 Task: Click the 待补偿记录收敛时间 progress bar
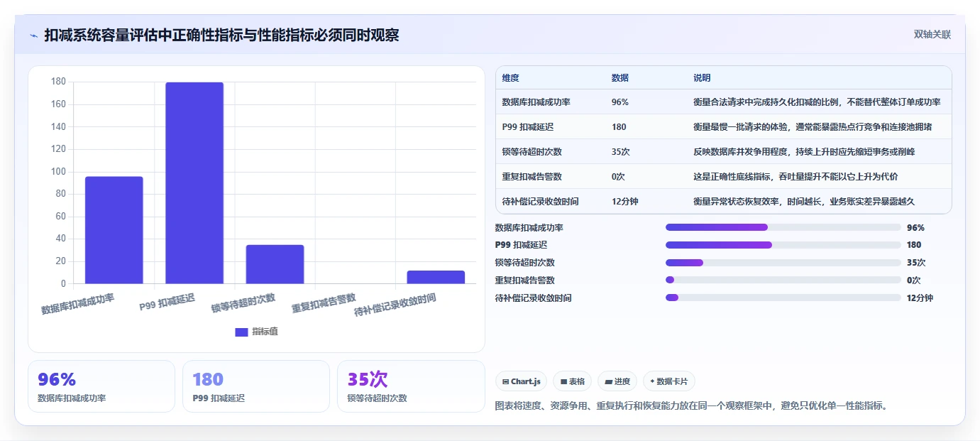[x=783, y=298]
